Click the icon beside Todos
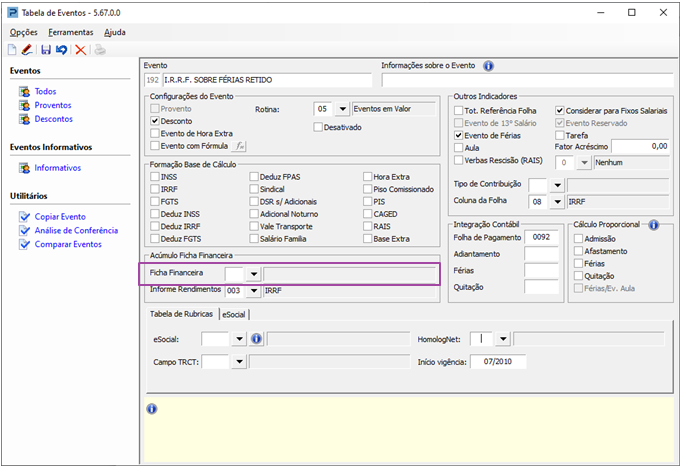The width and height of the screenshot is (685, 471). pyautogui.click(x=24, y=92)
